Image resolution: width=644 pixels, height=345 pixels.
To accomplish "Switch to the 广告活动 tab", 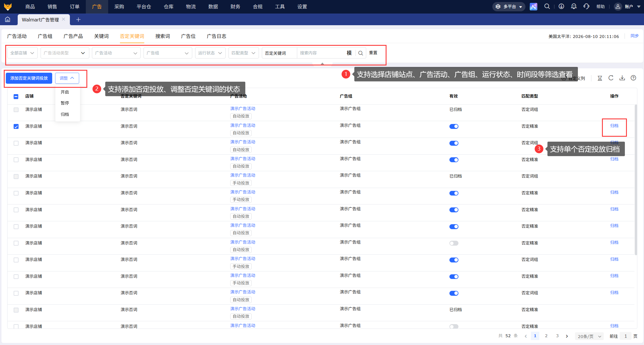I will pyautogui.click(x=17, y=36).
